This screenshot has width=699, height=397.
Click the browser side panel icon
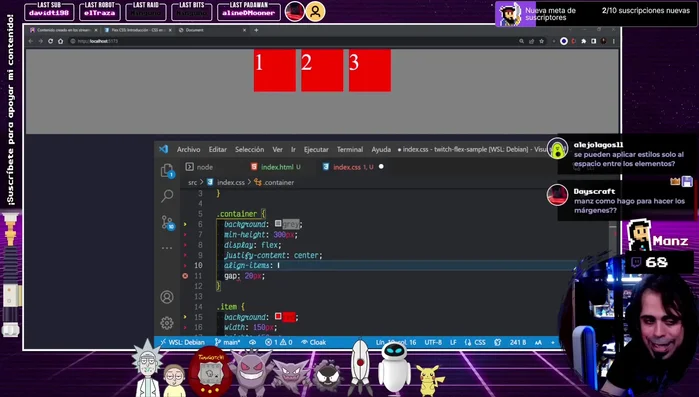pyautogui.click(x=593, y=41)
